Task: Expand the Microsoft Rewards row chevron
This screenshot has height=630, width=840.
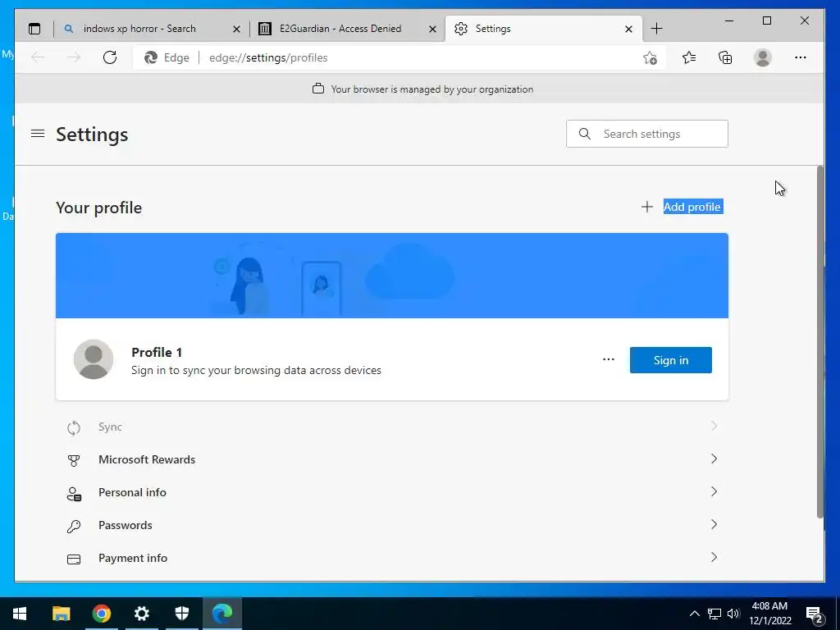Action: [714, 459]
